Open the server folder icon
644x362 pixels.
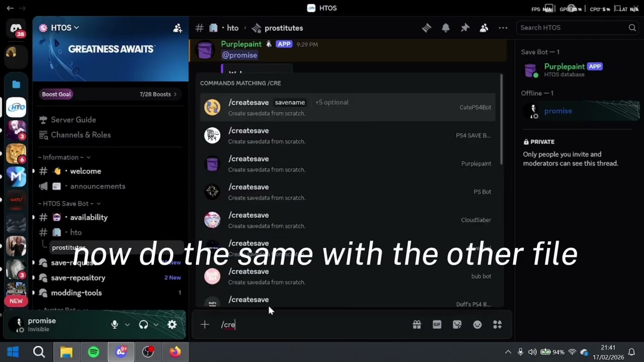16,84
